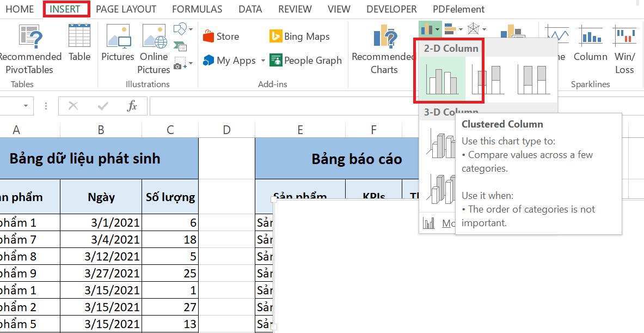Viewport: 644px width, 333px height.
Task: Open the Office Store add-ins
Action: pyautogui.click(x=220, y=37)
